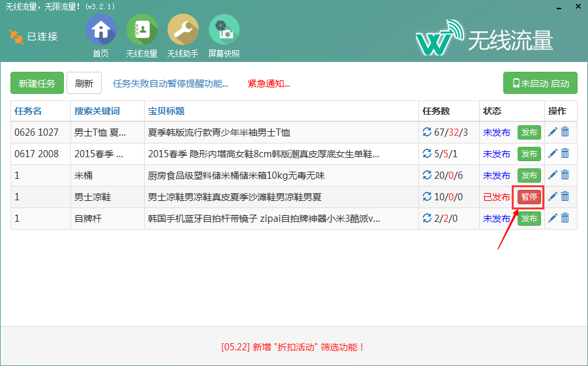
Task: Click task count 20/0/6
Action: click(448, 175)
